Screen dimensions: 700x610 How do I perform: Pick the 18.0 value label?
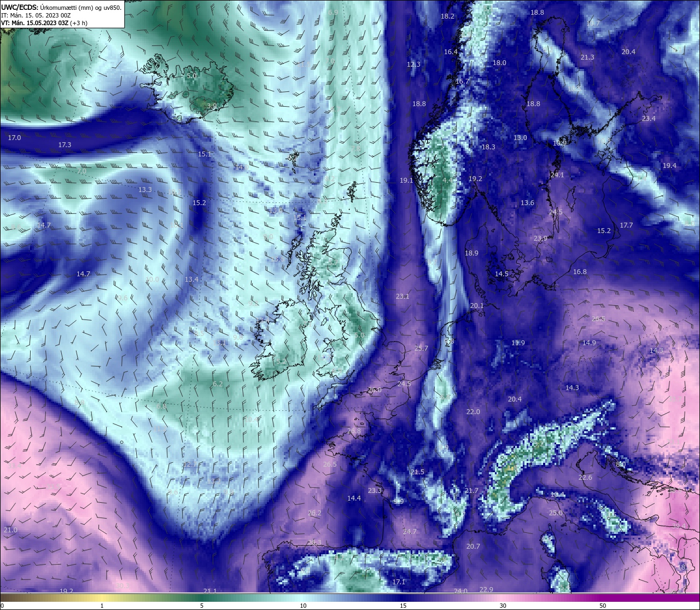tap(499, 63)
